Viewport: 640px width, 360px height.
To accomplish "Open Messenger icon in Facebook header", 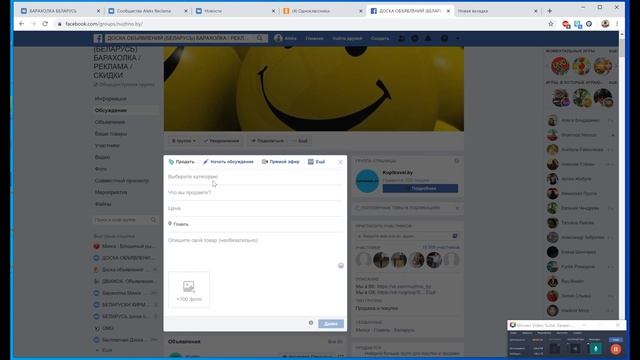I will 415,38.
